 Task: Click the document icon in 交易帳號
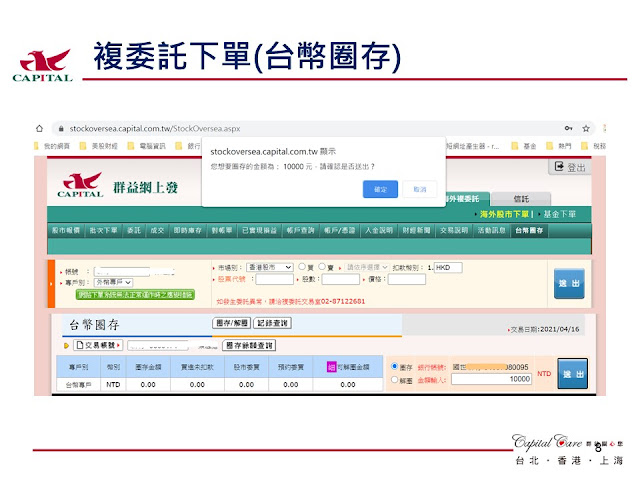(x=80, y=345)
